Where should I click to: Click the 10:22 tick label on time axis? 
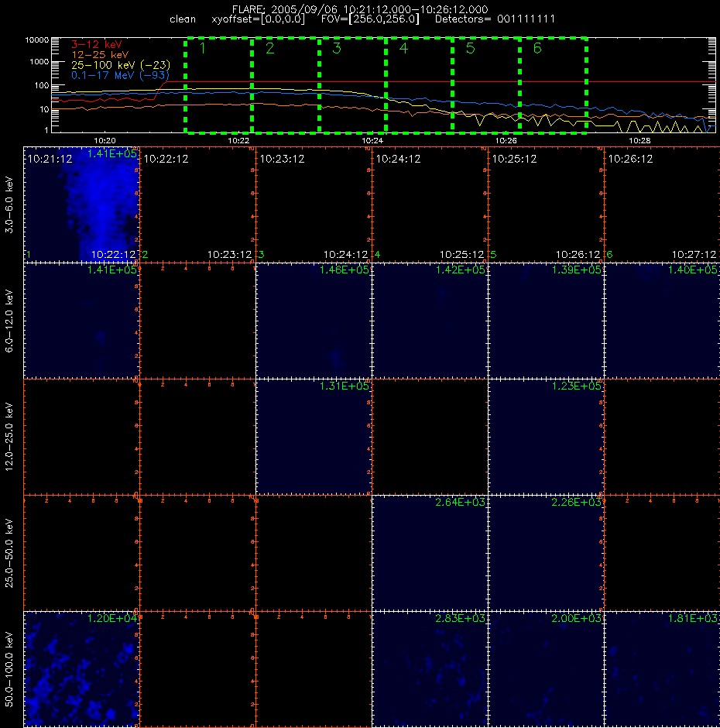238,140
